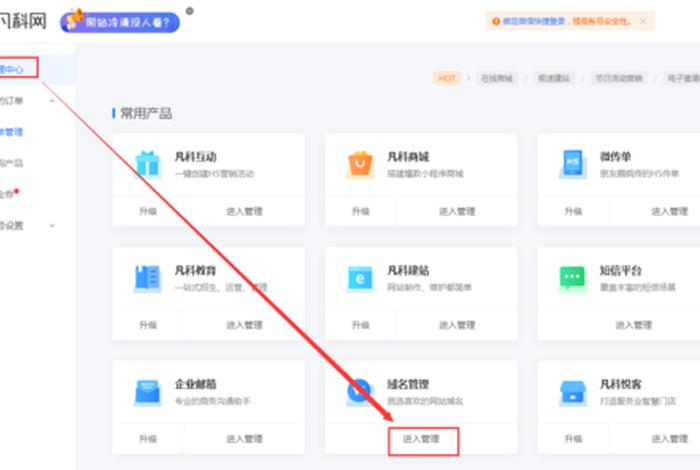Open the 凡科教育 blue book icon
Viewport: 700px width, 470px height.
[148, 279]
